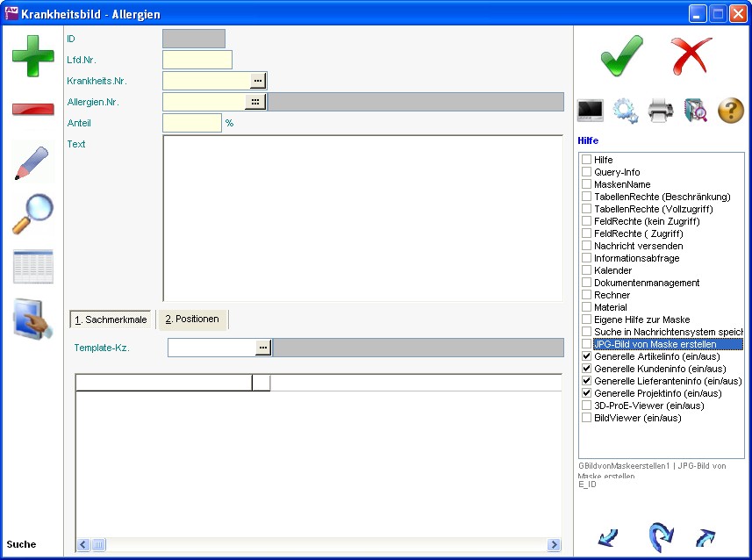
Task: Open the table list view icon
Action: pos(32,267)
